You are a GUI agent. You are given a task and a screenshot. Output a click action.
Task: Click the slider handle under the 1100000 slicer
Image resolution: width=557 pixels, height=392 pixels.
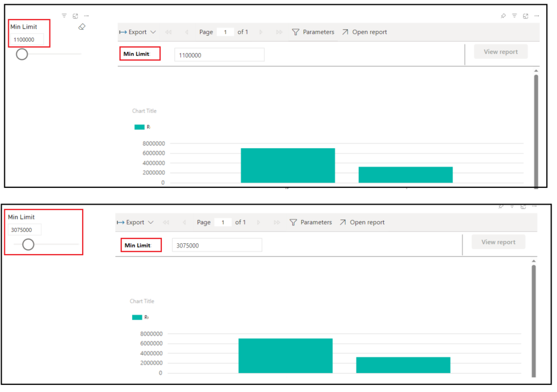coord(21,54)
